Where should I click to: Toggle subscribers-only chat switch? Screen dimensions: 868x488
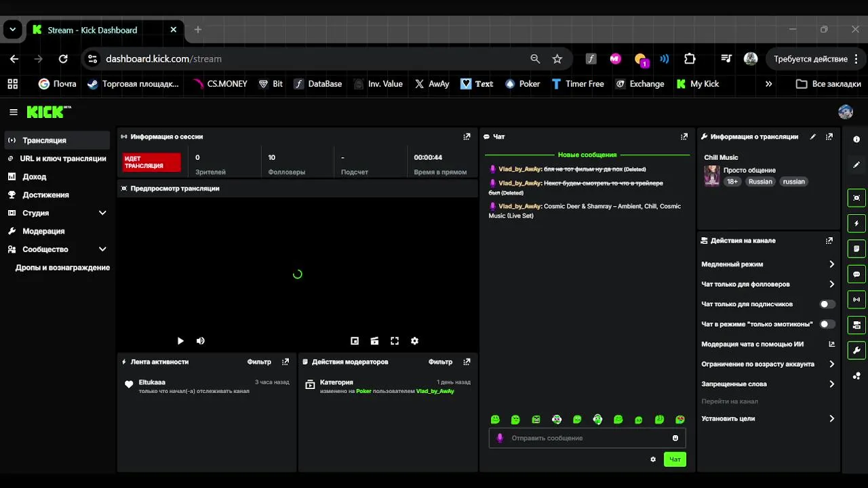pos(827,304)
